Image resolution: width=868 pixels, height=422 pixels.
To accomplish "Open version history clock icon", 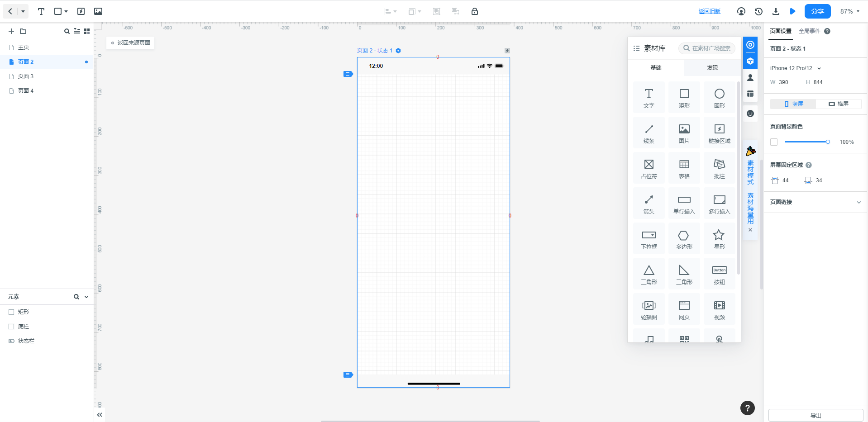I will click(x=758, y=11).
